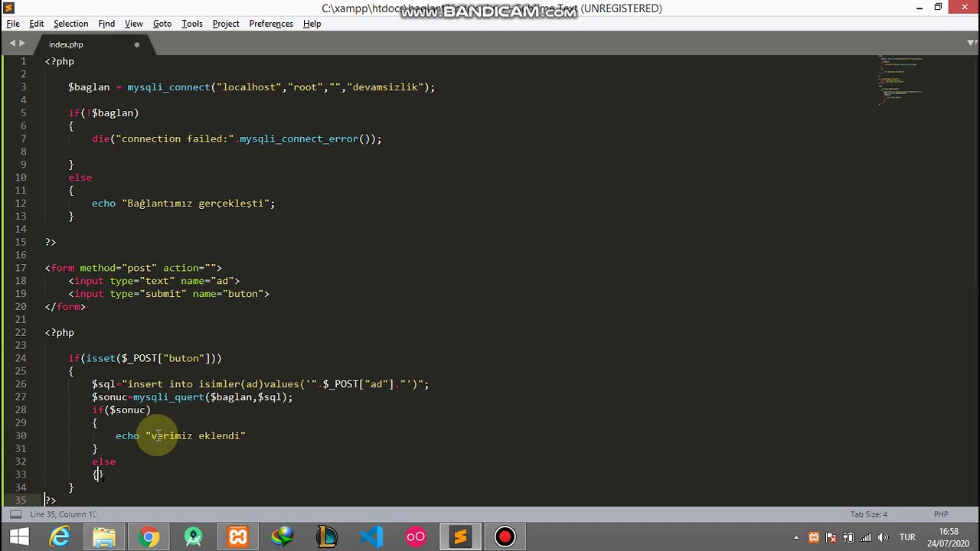
Task: Open File Explorer from the taskbar
Action: tap(104, 536)
